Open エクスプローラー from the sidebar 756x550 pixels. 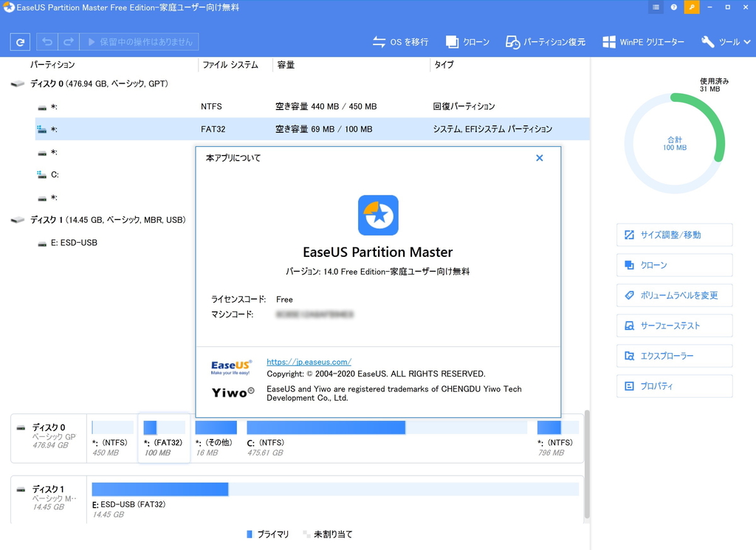click(674, 356)
